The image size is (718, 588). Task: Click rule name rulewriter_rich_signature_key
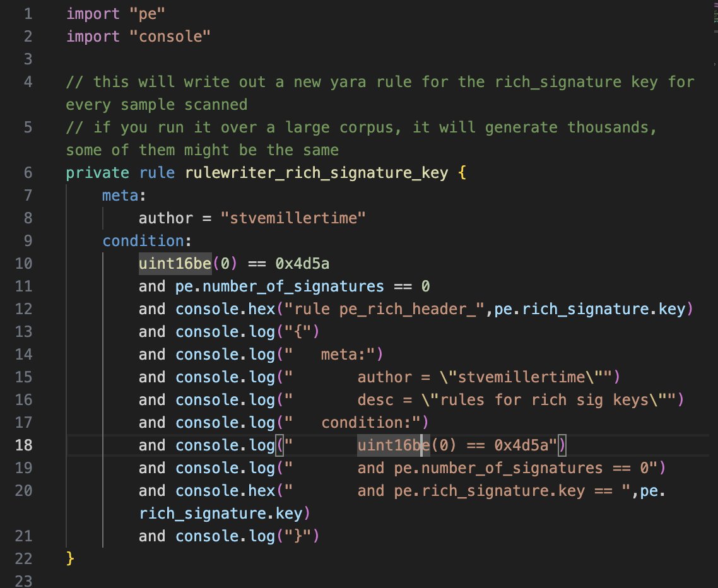(x=317, y=173)
